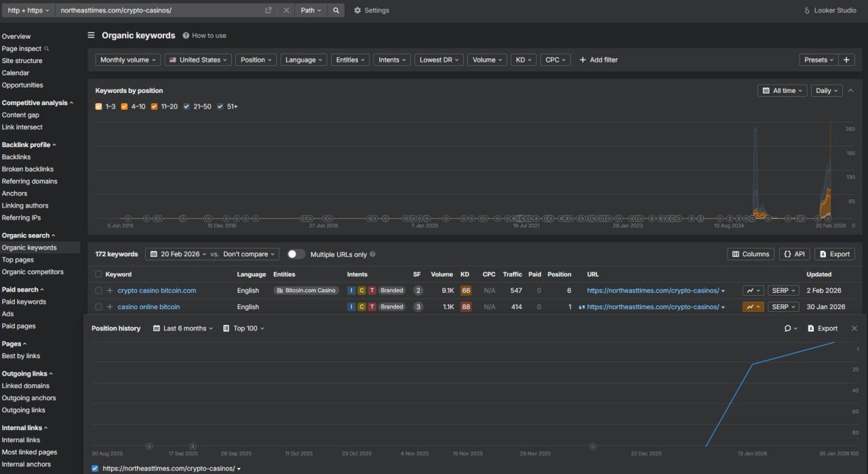Click the Columns button
Image resolution: width=868 pixels, height=474 pixels.
coord(751,254)
